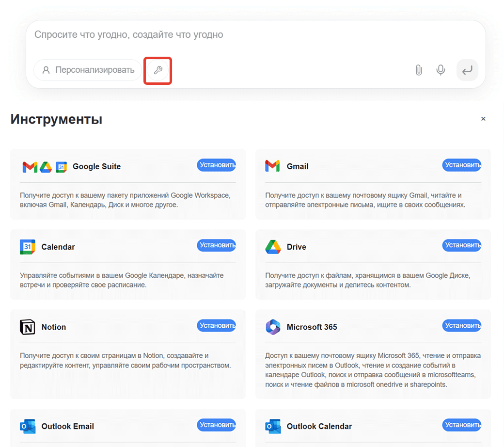Install the Outlook Calendar tool

pos(461,425)
